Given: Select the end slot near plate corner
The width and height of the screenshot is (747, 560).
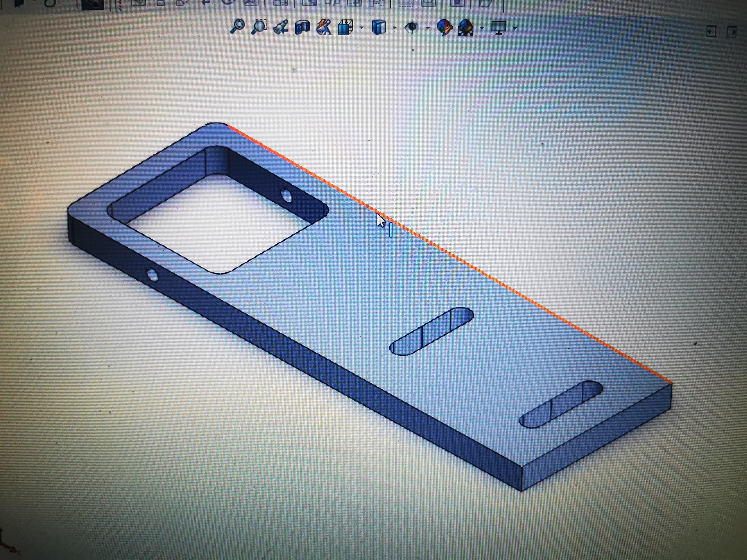Looking at the screenshot, I should click(561, 404).
